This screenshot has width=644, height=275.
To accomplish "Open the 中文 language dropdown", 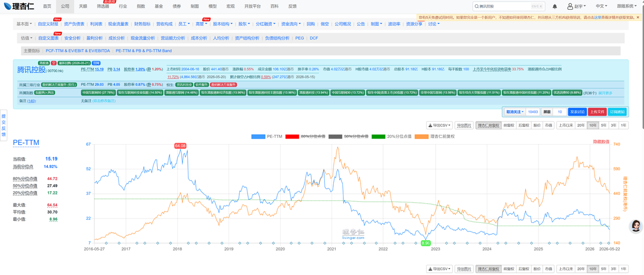I will 602,6.
